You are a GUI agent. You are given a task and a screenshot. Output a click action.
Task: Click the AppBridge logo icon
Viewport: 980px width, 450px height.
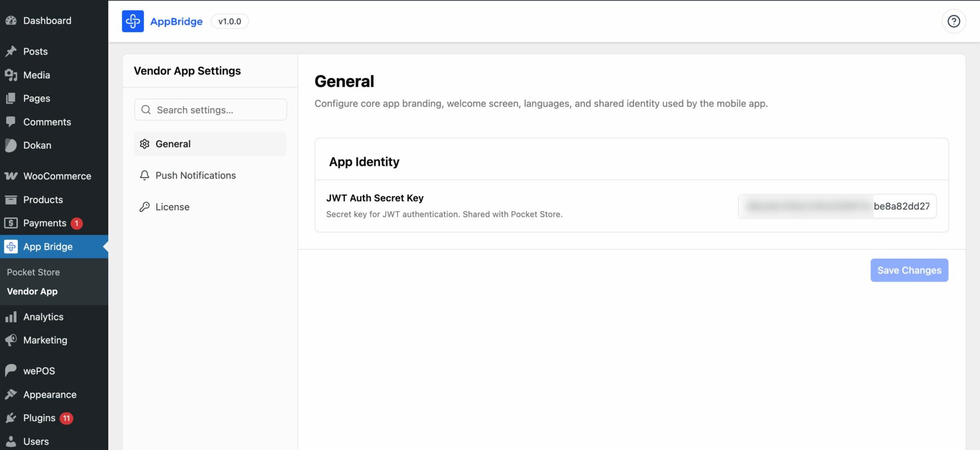[133, 21]
